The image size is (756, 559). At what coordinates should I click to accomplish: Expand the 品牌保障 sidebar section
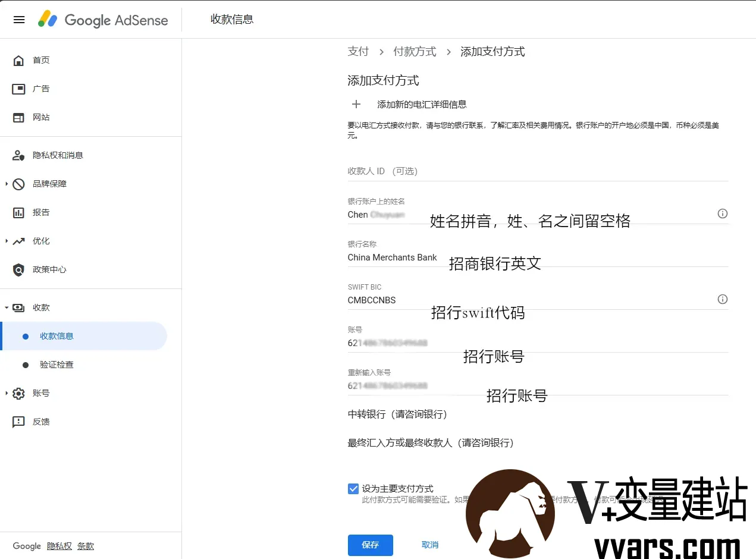pyautogui.click(x=7, y=184)
